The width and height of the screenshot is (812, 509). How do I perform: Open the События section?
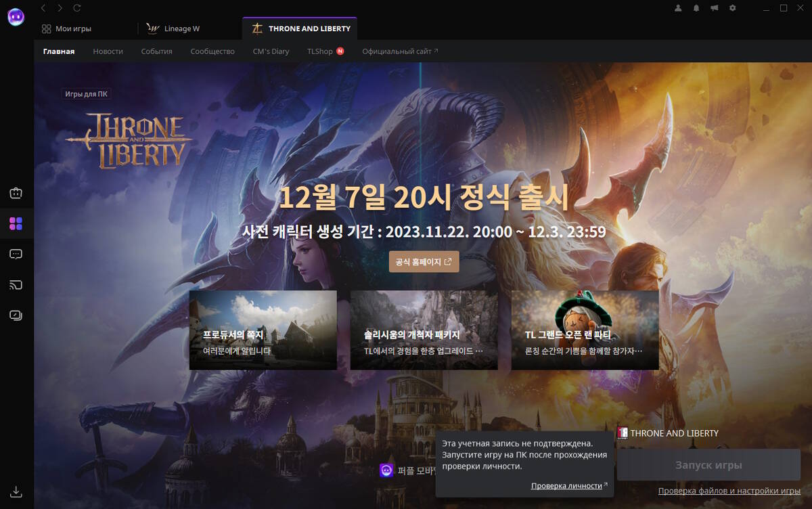pyautogui.click(x=157, y=51)
